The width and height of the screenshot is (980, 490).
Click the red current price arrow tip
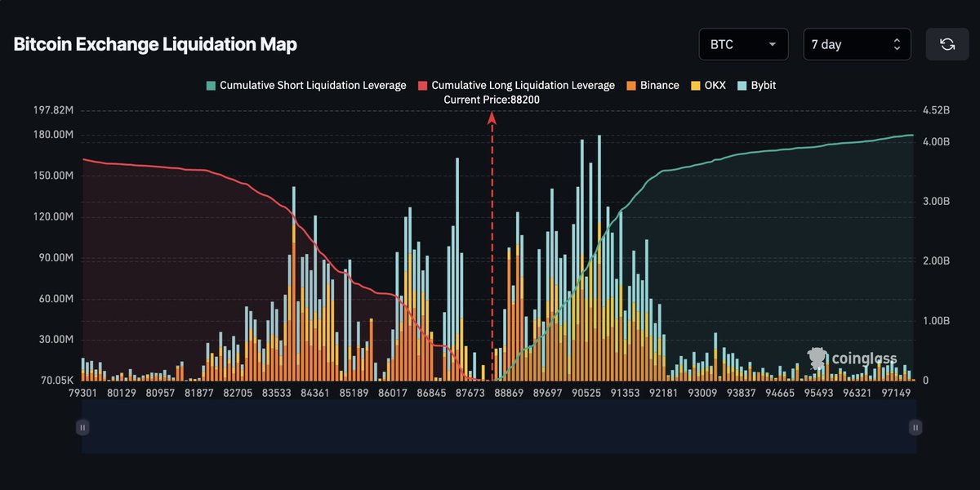pyautogui.click(x=492, y=118)
